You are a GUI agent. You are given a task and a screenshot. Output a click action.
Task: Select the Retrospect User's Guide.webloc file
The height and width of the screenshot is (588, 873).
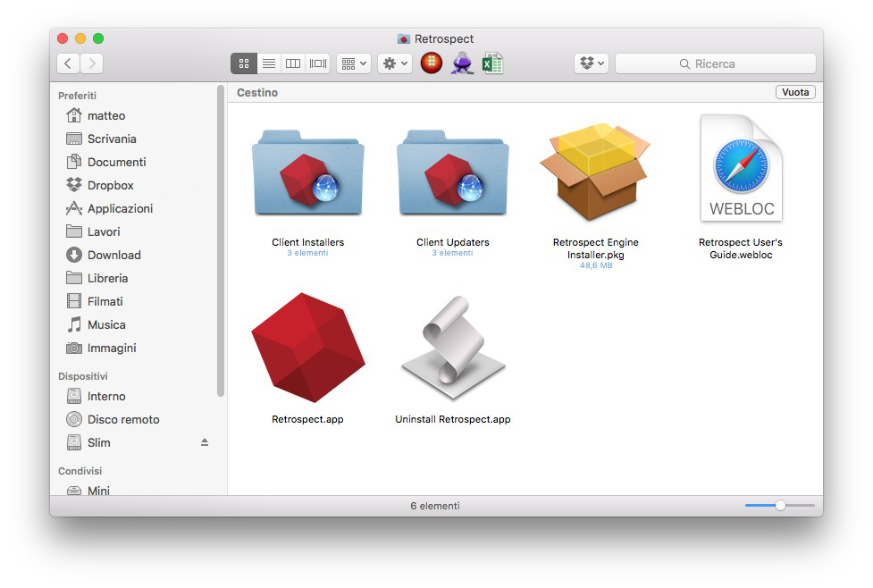pyautogui.click(x=741, y=168)
